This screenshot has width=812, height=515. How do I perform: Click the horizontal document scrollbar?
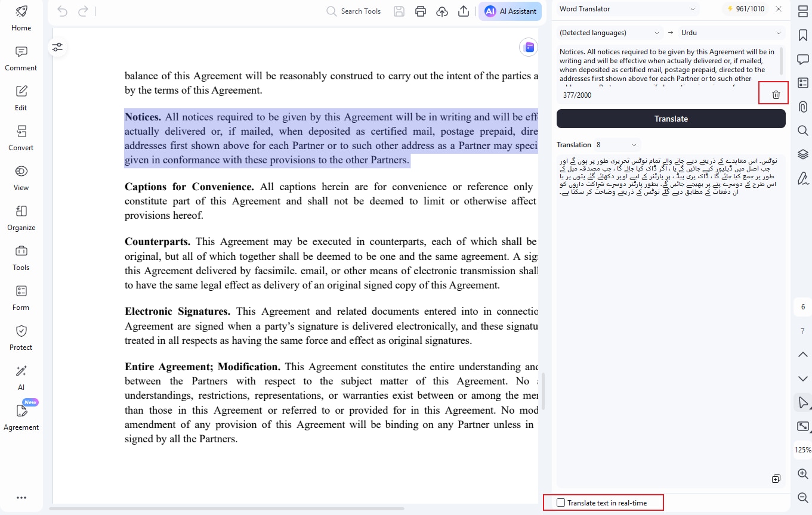(x=227, y=508)
